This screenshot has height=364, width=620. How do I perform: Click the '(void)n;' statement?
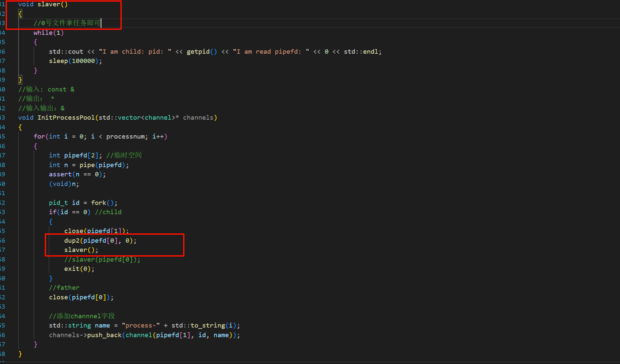click(64, 184)
